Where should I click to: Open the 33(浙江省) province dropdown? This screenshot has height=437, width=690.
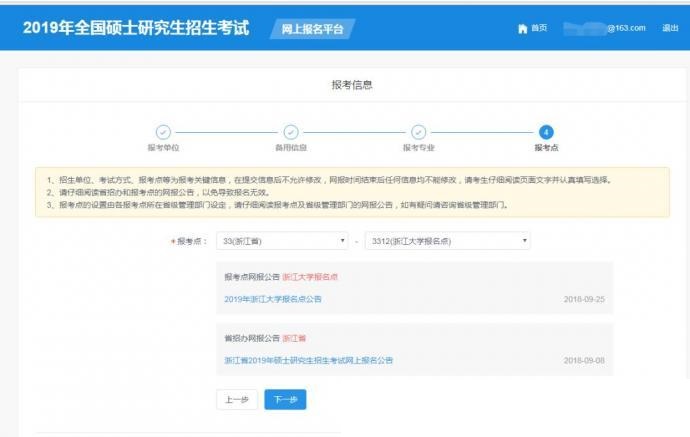[x=282, y=241]
